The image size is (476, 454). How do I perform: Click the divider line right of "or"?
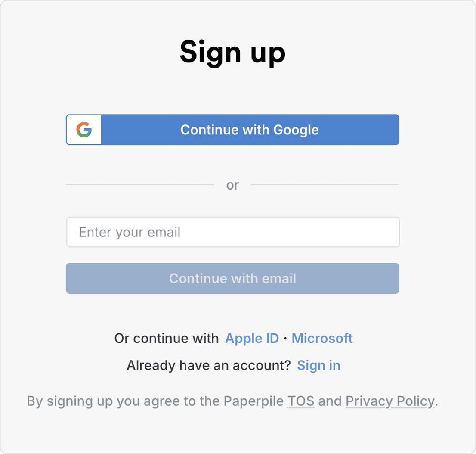(325, 185)
